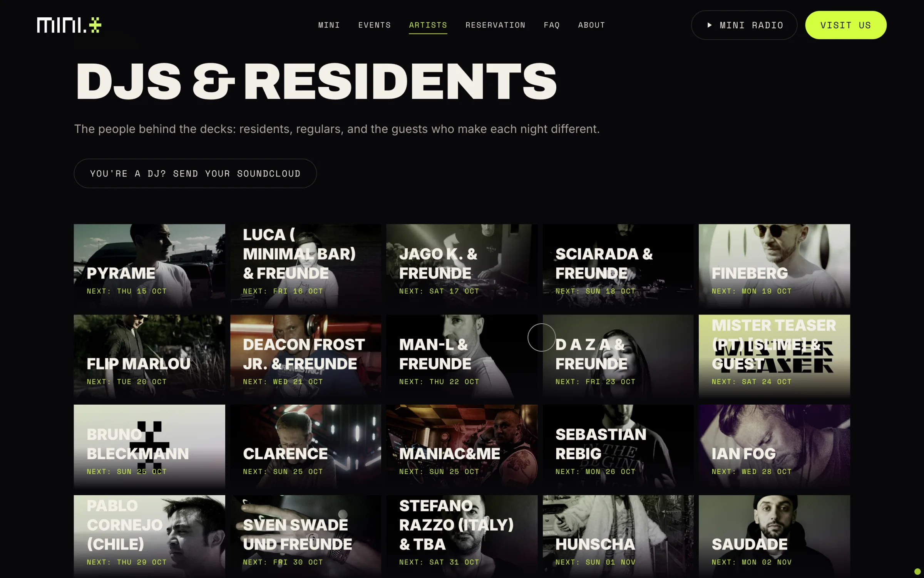Click the 'NEXT: FRI 30 OCT' date
924x578 pixels.
coord(283,562)
